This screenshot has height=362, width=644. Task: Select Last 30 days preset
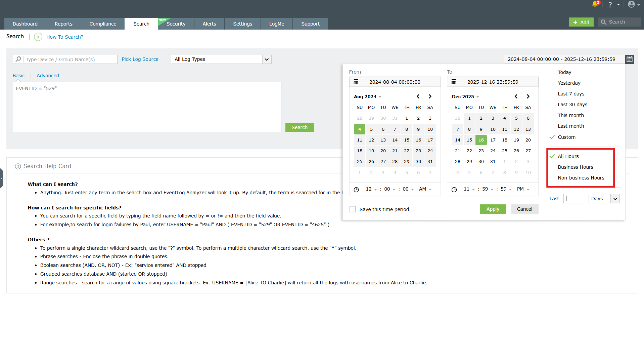(x=572, y=105)
